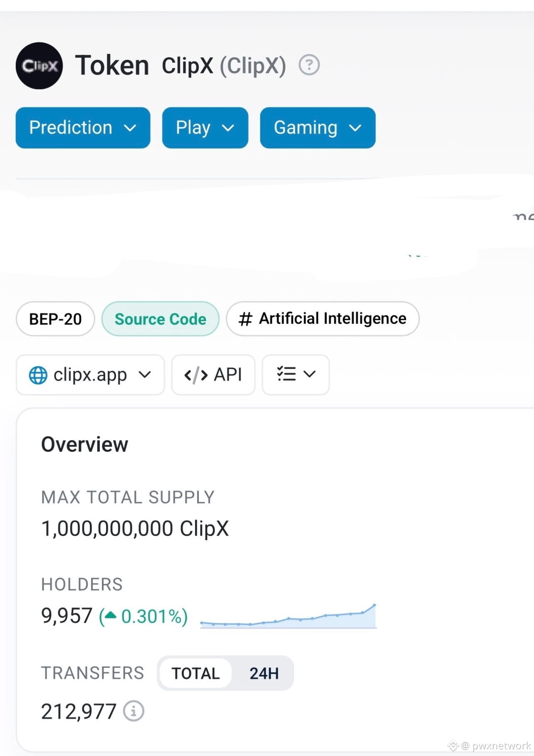Open the clipx.app links dropdown
This screenshot has width=534, height=756.
pos(90,374)
